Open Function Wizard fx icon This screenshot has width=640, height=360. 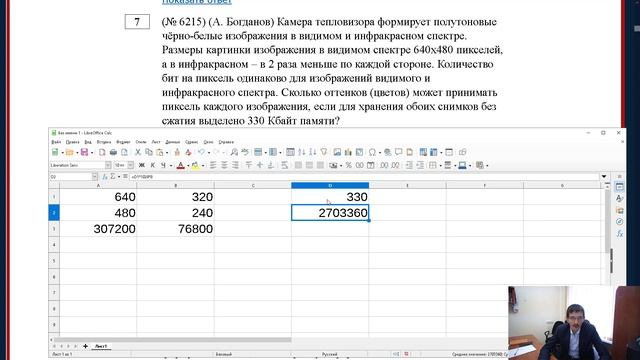(105, 177)
